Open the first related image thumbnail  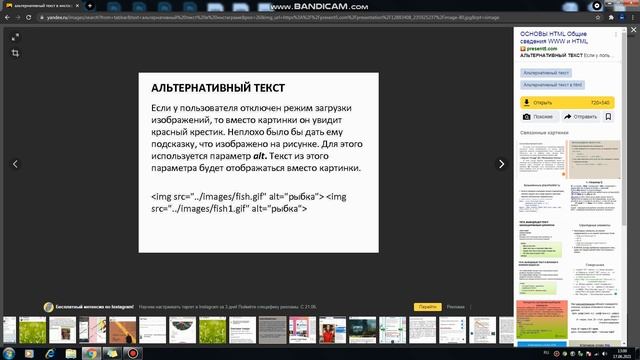tap(541, 160)
